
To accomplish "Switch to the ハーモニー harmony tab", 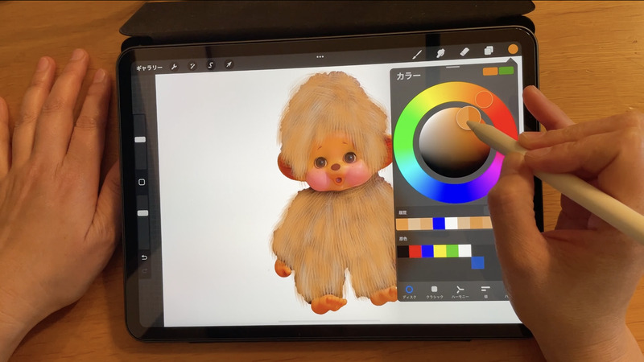I will [x=460, y=291].
